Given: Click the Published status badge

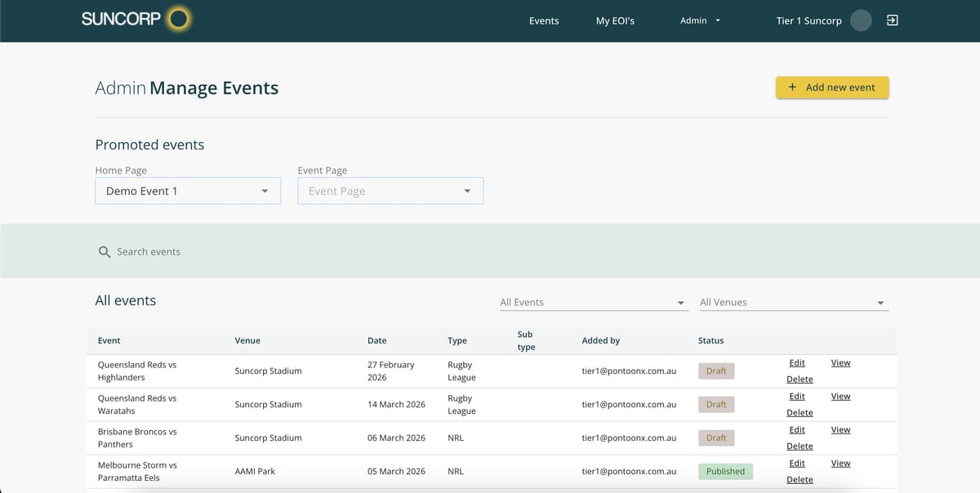Looking at the screenshot, I should (725, 472).
